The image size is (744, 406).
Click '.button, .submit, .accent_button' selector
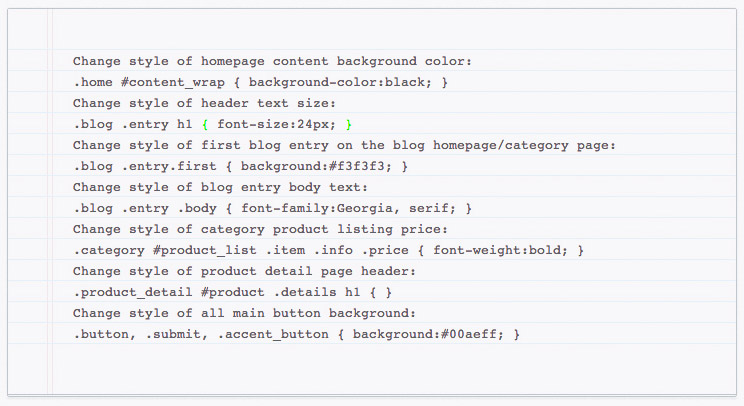(x=201, y=334)
